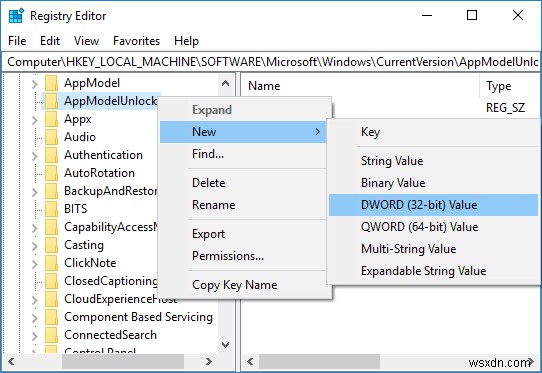542x373 pixels.
Task: Click tree pane scroll down arrow
Action: tap(225, 345)
